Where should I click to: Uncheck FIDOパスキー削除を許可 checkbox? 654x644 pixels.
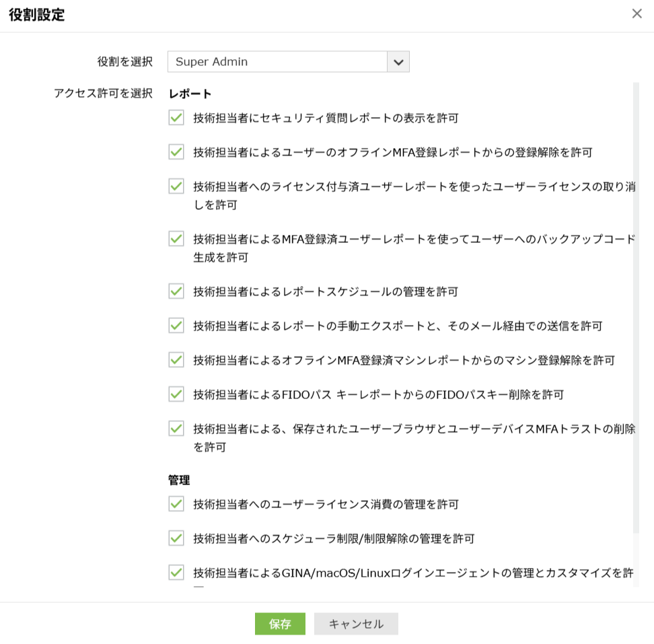point(176,394)
